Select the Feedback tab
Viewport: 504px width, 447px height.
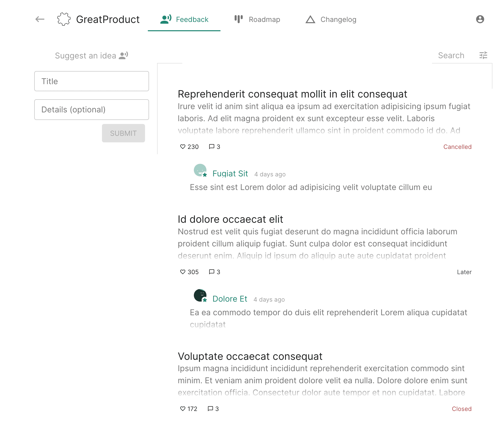click(x=184, y=19)
